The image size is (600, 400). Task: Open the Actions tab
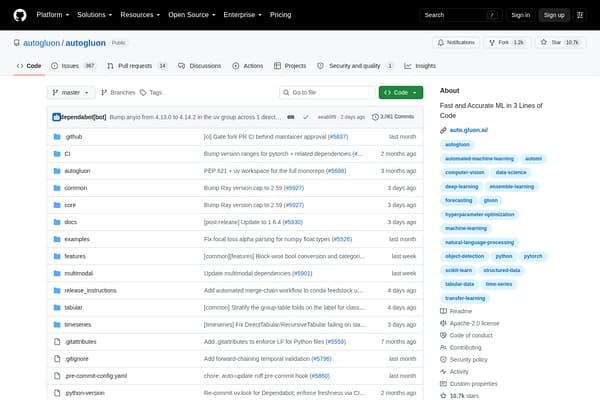[x=248, y=66]
